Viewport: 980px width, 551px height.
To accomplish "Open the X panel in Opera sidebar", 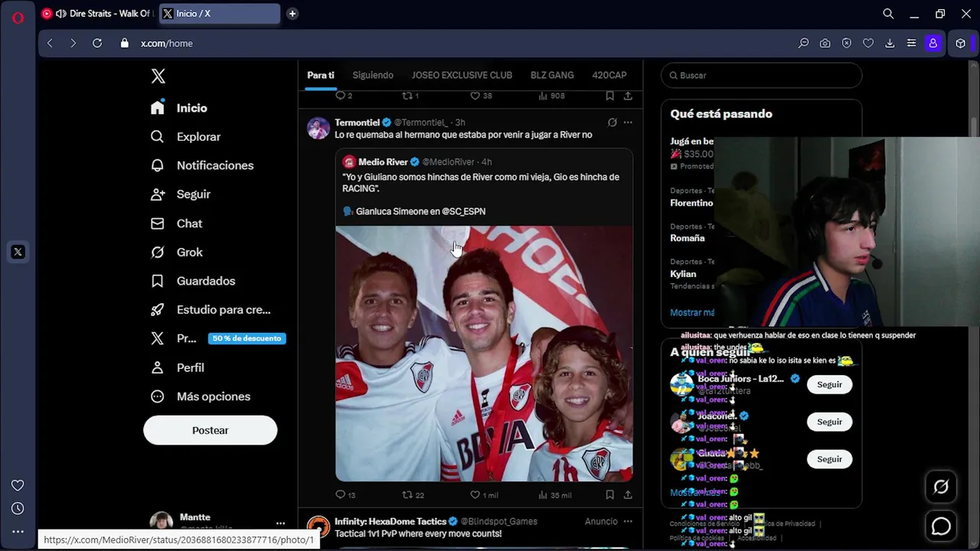I will tap(18, 252).
